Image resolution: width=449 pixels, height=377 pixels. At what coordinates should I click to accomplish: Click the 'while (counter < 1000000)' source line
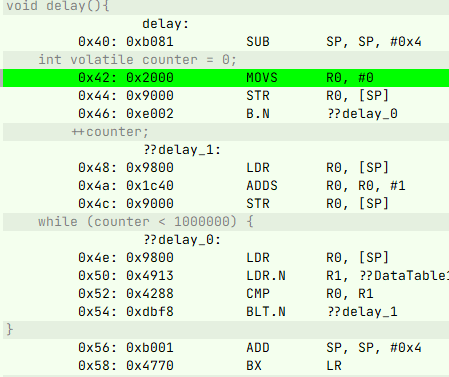click(x=226, y=222)
